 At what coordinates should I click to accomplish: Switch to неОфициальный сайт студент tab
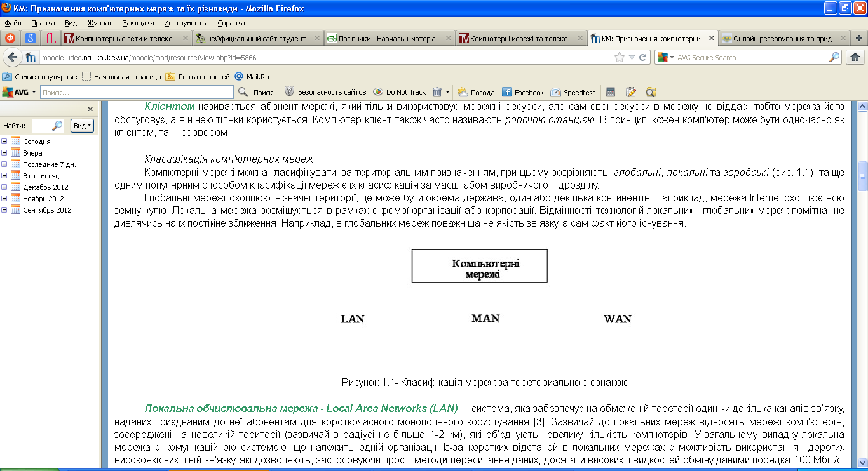[257, 38]
